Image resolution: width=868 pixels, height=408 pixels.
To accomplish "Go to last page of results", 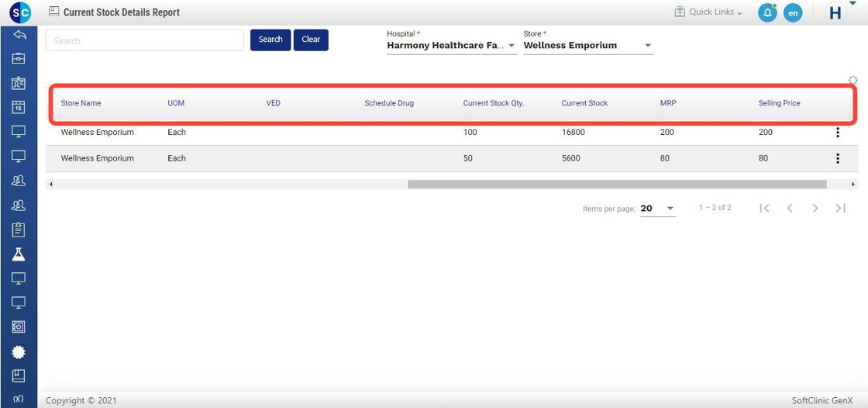I will pos(840,209).
